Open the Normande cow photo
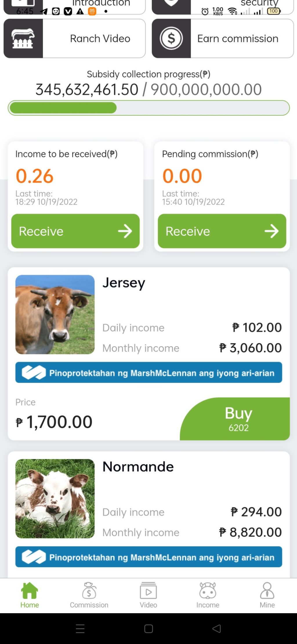Screen dimensions: 297x644 (x=55, y=498)
